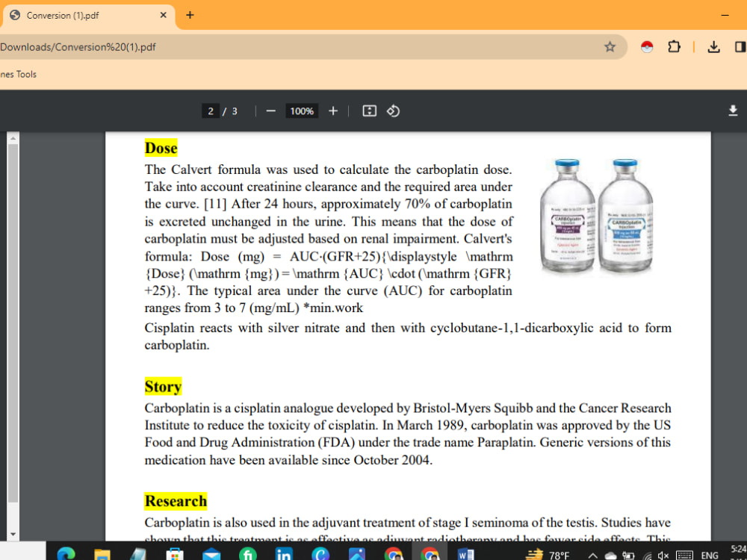Viewport: 747px width, 560px height.
Task: Show hidden system tray icons
Action: pos(592,556)
